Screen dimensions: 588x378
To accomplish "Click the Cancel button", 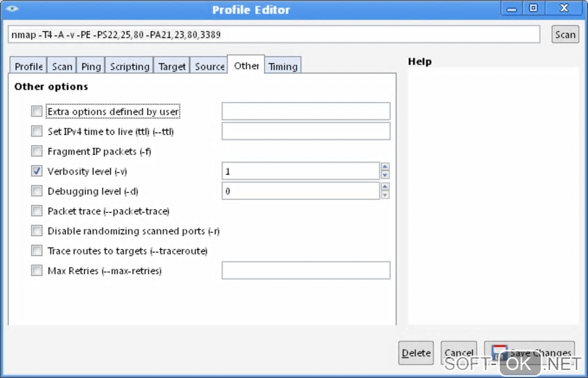I will 459,353.
